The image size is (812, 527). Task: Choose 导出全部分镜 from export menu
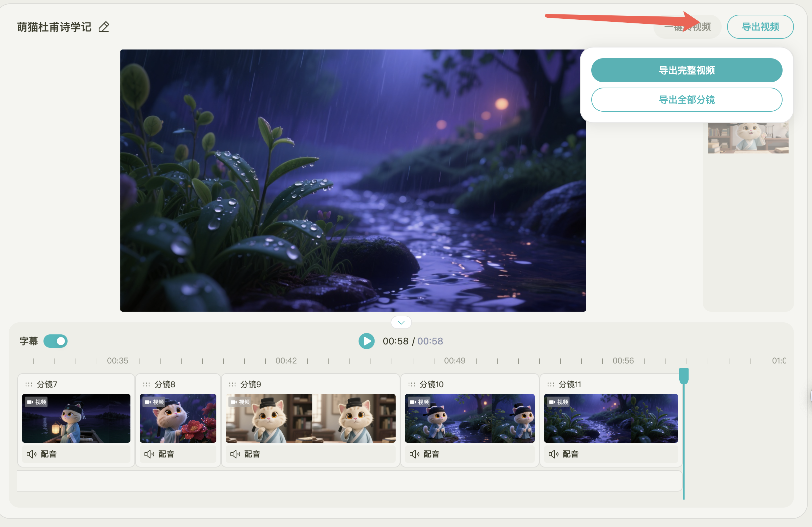[687, 100]
